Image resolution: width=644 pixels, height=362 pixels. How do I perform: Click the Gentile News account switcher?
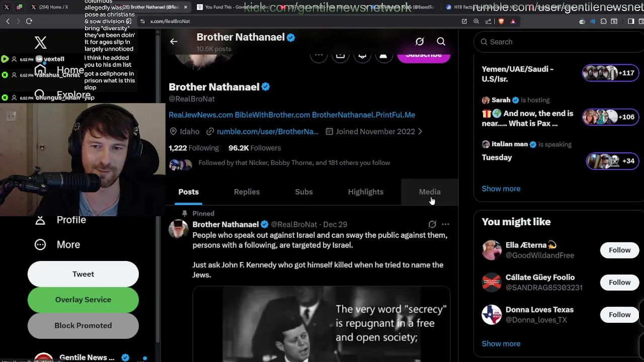click(x=87, y=357)
